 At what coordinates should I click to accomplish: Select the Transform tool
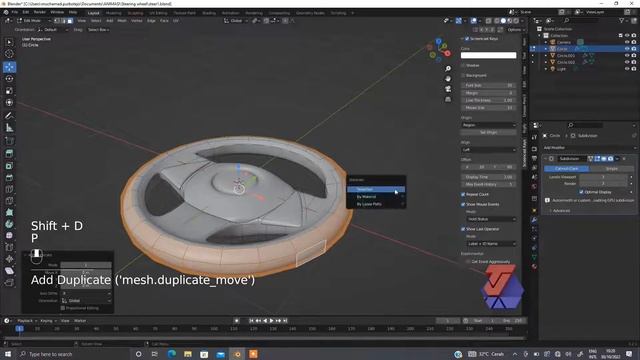pos(9,102)
